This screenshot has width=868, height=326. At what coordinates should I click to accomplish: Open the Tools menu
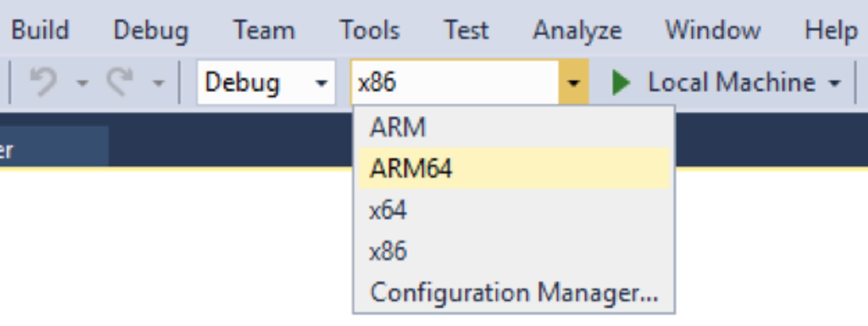click(369, 30)
